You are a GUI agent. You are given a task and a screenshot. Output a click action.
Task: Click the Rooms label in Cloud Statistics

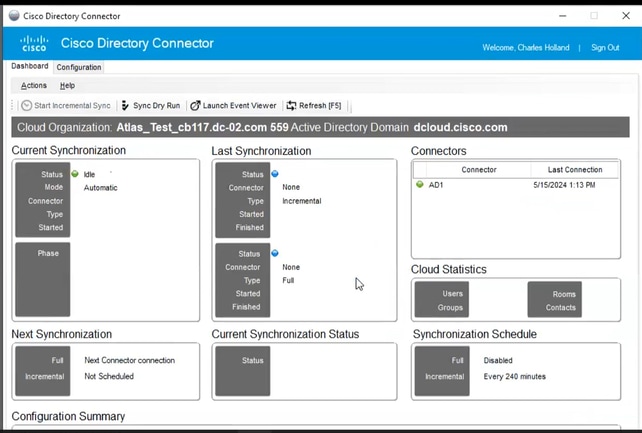(x=564, y=294)
